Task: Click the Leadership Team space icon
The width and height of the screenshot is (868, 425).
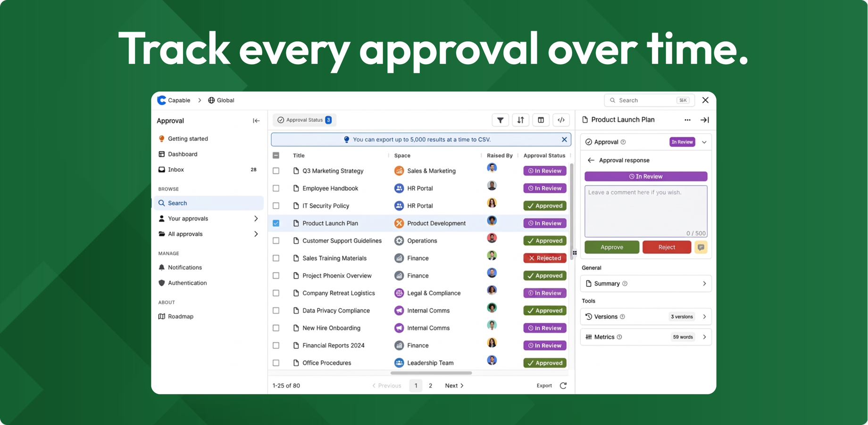Action: click(399, 363)
